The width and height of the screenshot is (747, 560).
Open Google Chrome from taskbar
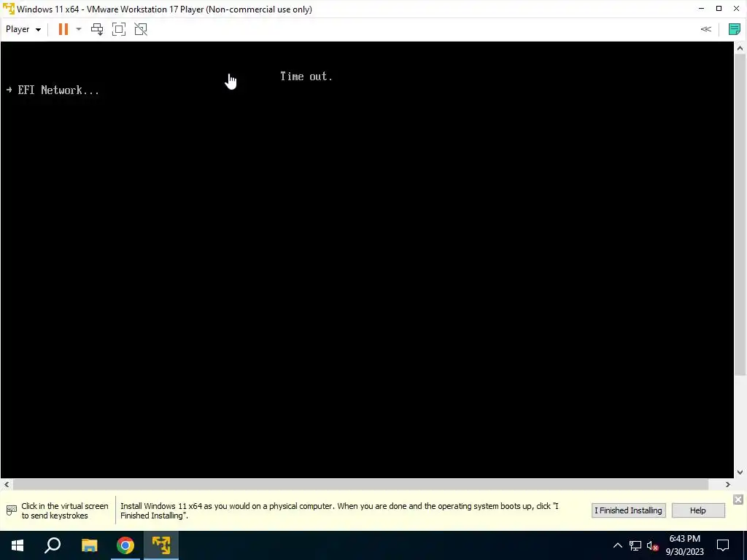[125, 545]
